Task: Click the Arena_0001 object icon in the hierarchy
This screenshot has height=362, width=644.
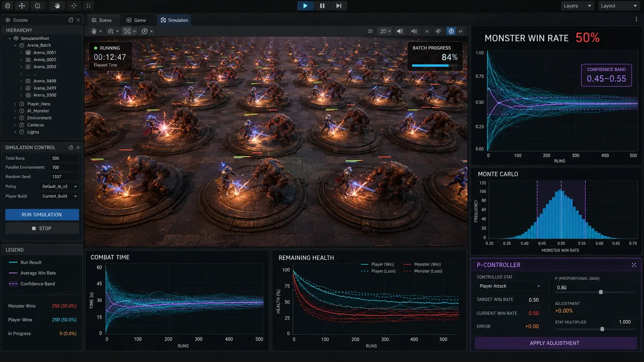Action: point(28,53)
